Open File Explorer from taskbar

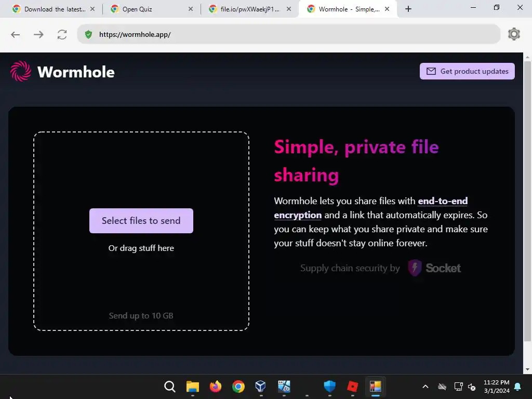point(193,387)
